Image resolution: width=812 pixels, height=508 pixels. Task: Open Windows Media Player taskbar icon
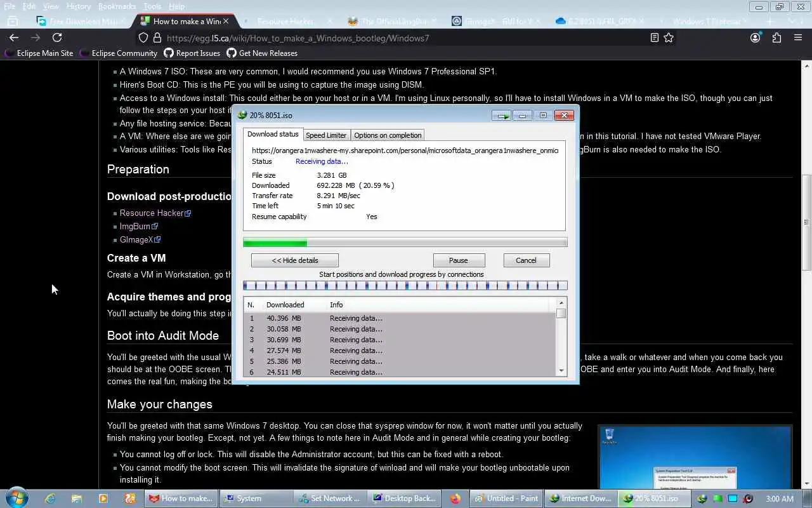click(x=103, y=498)
